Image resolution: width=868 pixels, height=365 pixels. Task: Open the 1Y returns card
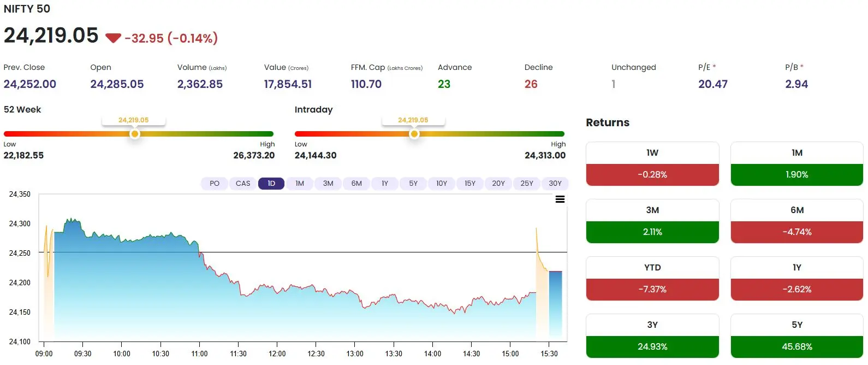(797, 279)
